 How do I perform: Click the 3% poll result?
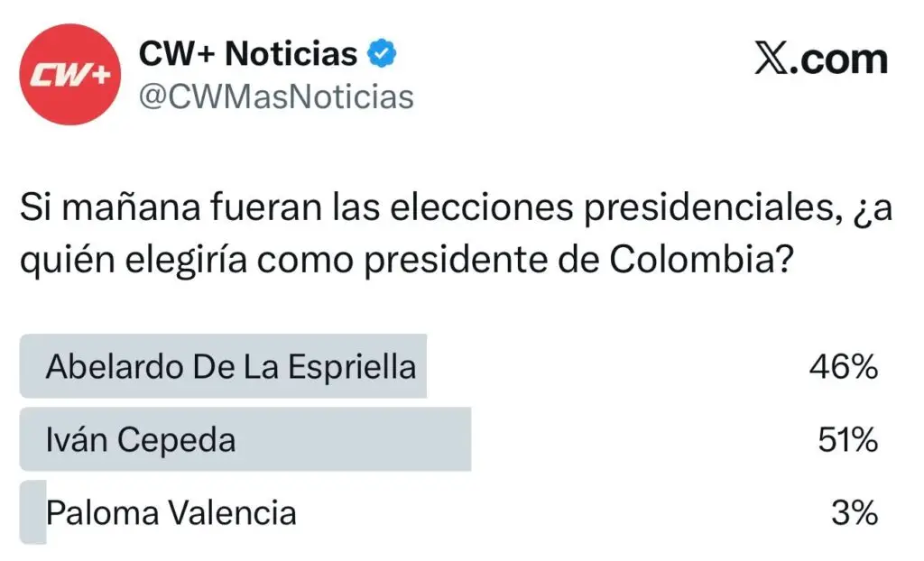(x=855, y=513)
